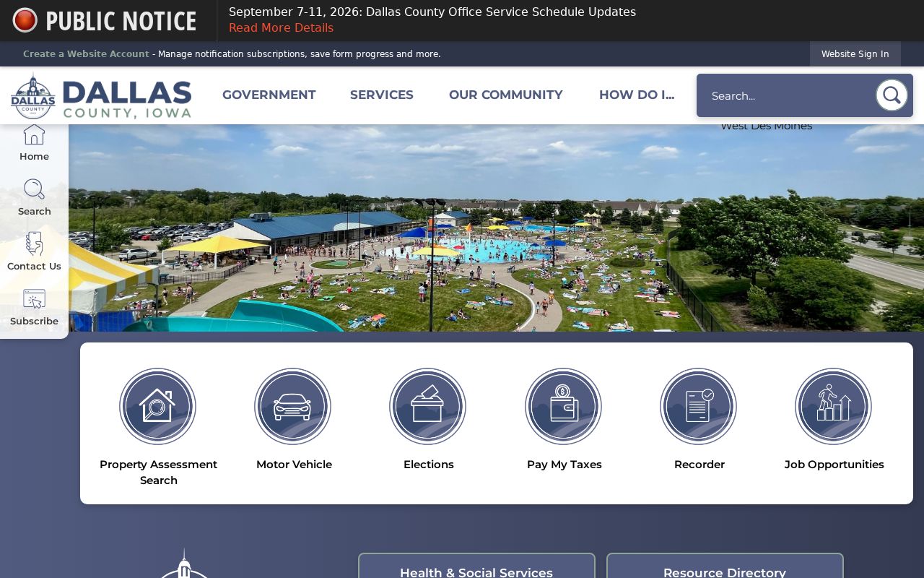The height and width of the screenshot is (578, 924).
Task: Click the Elections text link
Action: [x=429, y=465]
